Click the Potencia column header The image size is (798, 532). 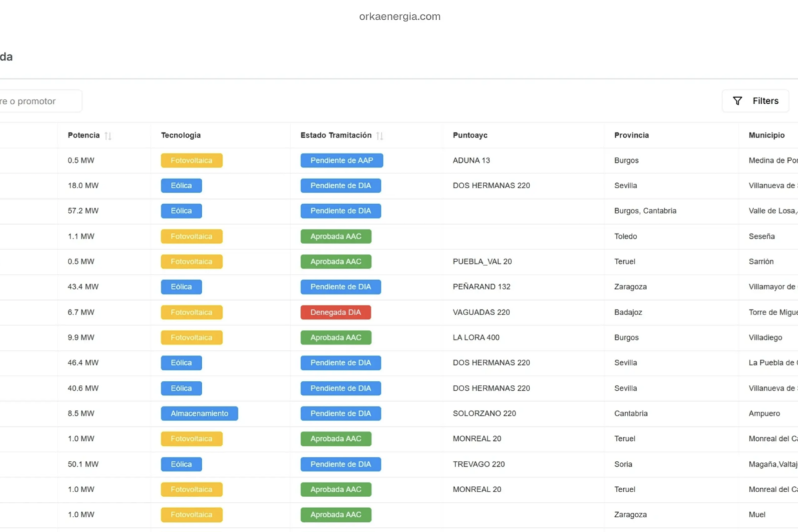click(84, 135)
